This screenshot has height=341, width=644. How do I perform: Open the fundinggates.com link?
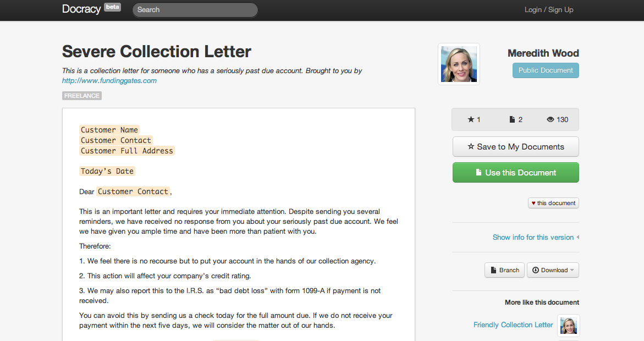109,81
